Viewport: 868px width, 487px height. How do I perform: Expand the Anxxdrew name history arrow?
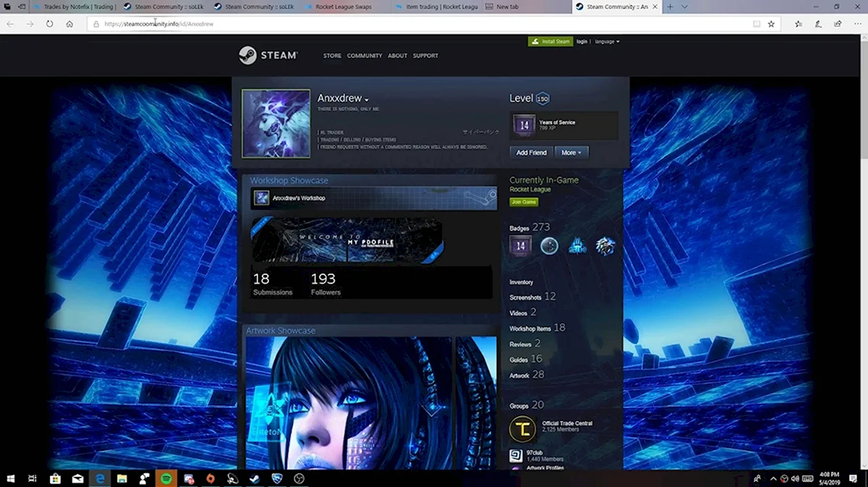point(367,100)
